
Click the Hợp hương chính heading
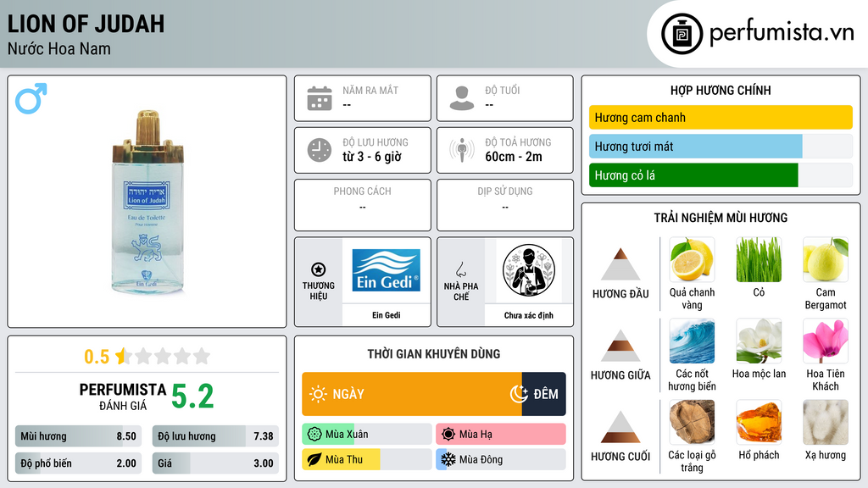(x=721, y=90)
